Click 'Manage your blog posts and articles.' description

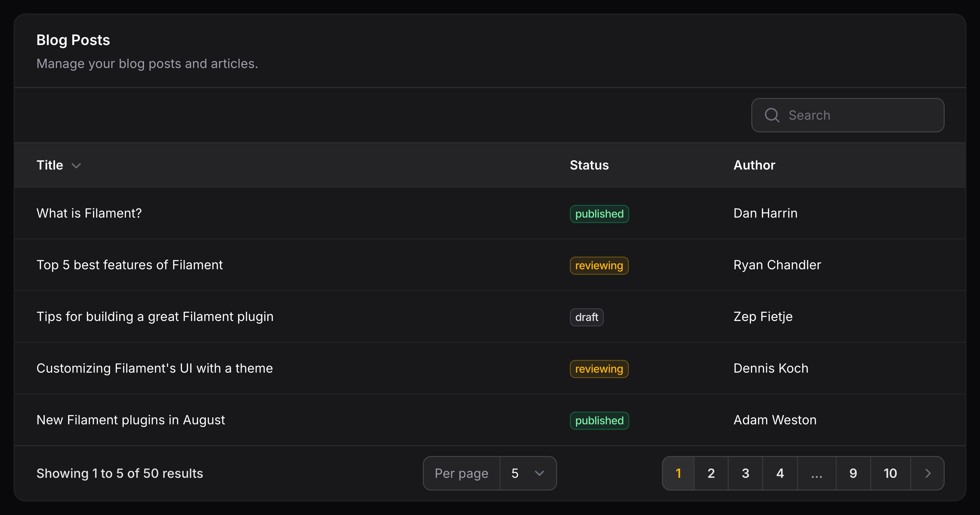click(x=147, y=63)
